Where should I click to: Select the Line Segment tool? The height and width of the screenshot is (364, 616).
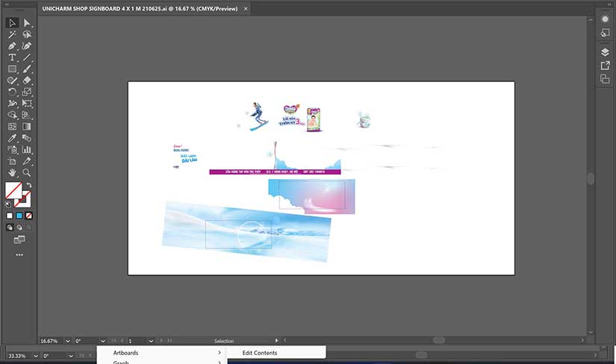tap(27, 57)
